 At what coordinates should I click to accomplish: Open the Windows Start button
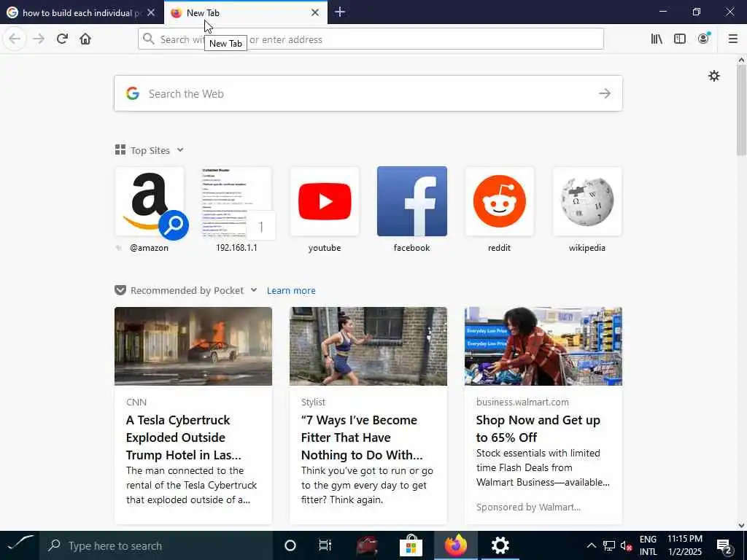click(x=20, y=545)
